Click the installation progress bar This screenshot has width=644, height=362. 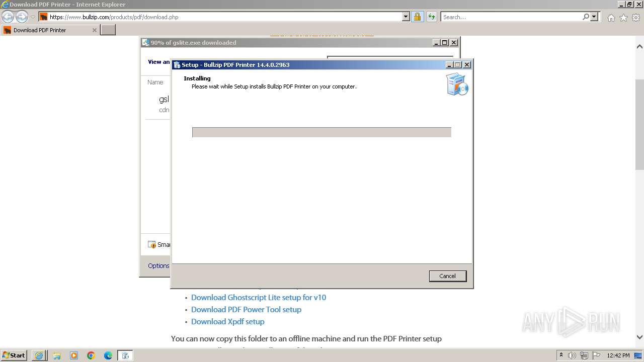(321, 132)
